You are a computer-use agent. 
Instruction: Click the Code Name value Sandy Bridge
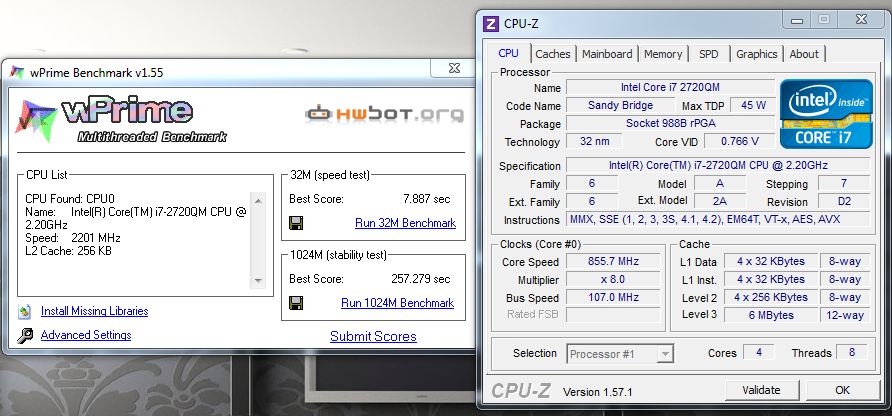click(x=620, y=105)
